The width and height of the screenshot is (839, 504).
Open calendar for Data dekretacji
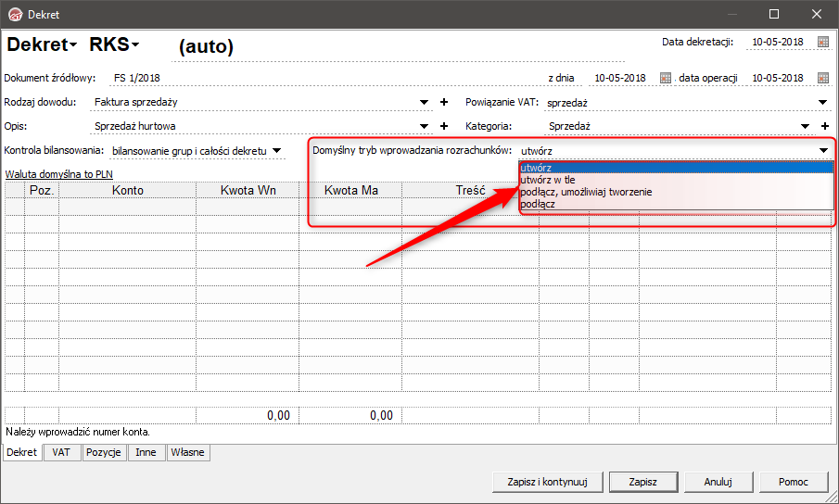click(x=823, y=42)
